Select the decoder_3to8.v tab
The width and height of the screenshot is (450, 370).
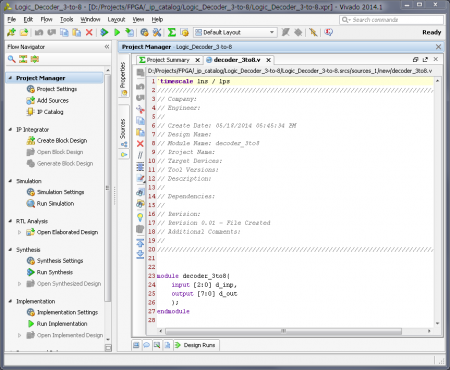pos(237,60)
